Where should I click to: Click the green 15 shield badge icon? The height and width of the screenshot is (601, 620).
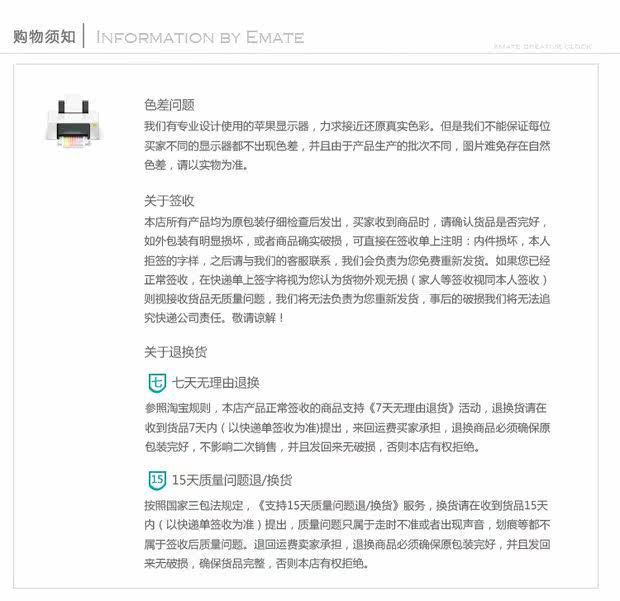click(x=157, y=480)
